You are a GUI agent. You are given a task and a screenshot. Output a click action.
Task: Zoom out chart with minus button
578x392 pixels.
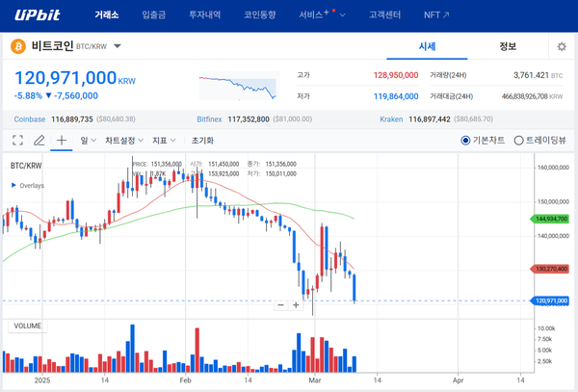281,305
